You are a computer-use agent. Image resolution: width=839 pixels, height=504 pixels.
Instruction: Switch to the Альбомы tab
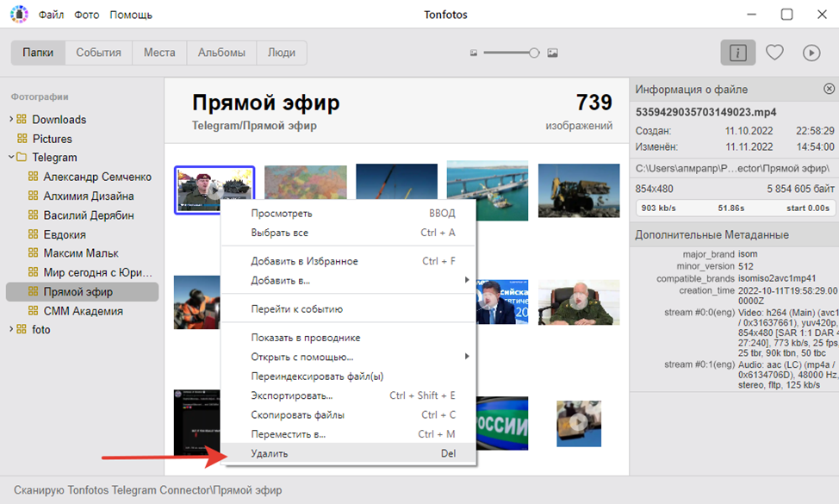coord(221,53)
